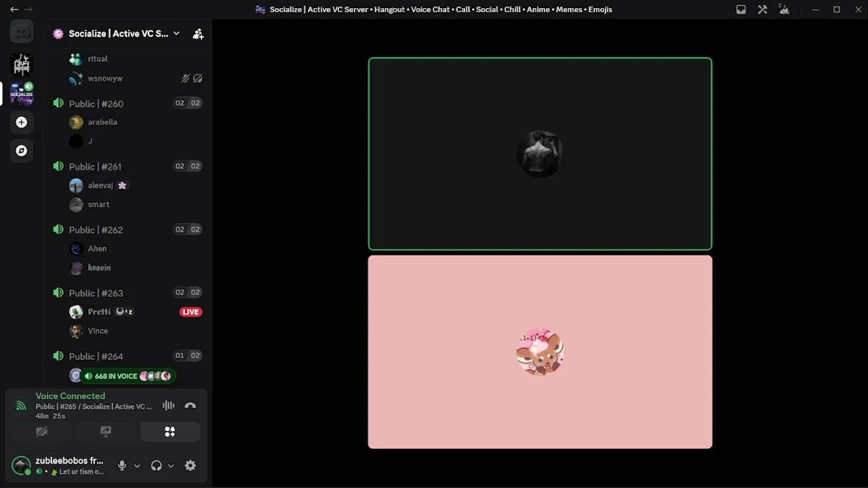Click the cartoon deer avatar in pink tile
Image resolution: width=868 pixels, height=488 pixels.
coord(540,352)
